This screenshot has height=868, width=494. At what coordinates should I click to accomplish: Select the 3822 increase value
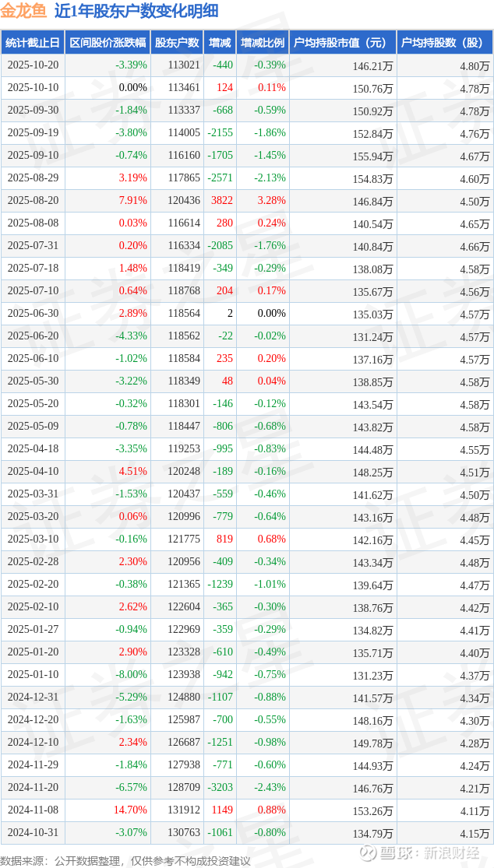click(222, 201)
